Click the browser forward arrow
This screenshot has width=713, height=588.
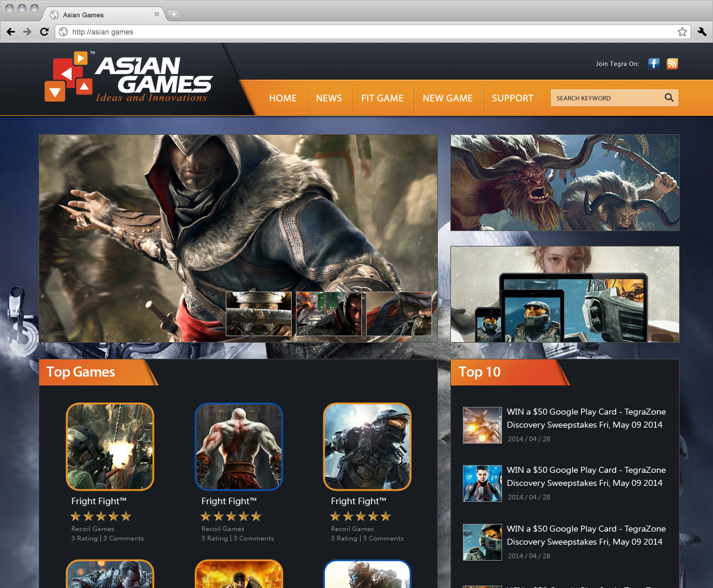pos(27,31)
